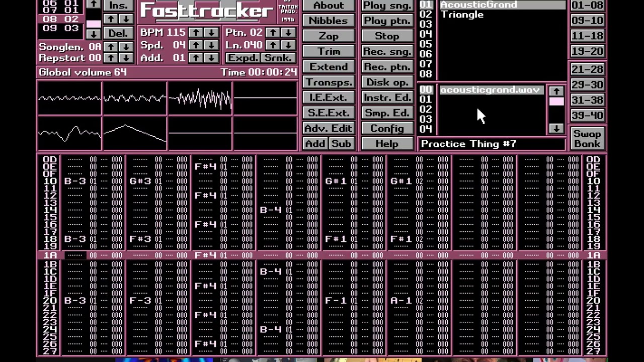The height and width of the screenshot is (362, 644).
Task: Click the F-3 note in row 20
Action: pos(140,301)
